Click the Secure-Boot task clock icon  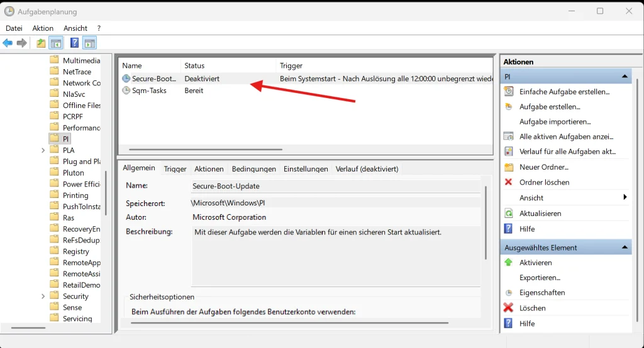tap(126, 79)
